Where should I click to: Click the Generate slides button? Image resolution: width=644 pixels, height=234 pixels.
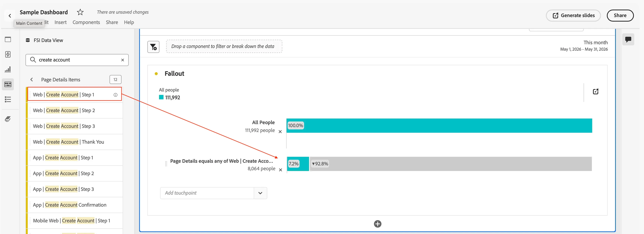[x=573, y=16]
